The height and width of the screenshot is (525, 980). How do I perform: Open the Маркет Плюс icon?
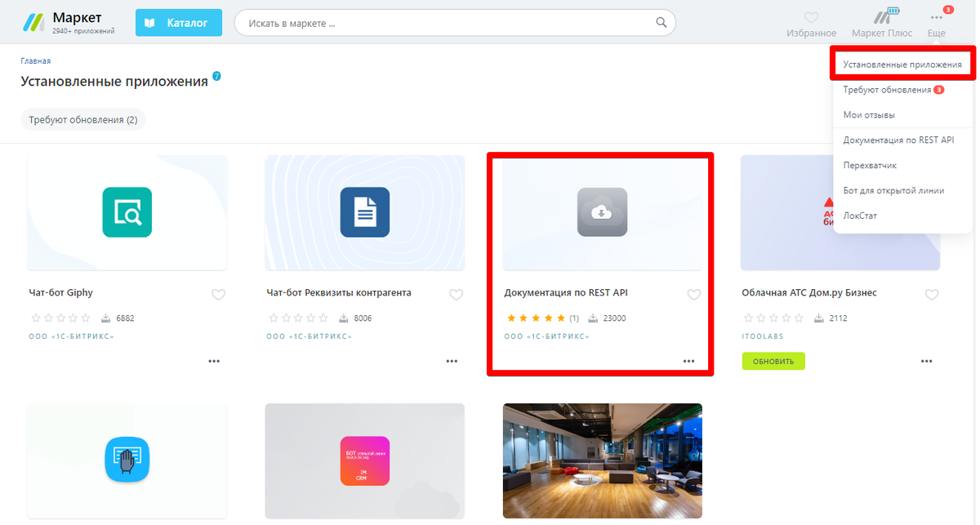point(881,17)
